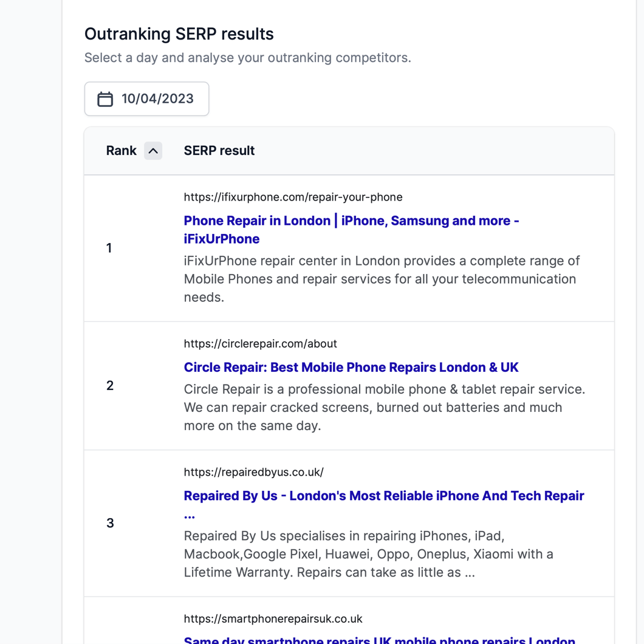Open the ifixurphone.com/repair-your-phone URL

click(x=293, y=197)
